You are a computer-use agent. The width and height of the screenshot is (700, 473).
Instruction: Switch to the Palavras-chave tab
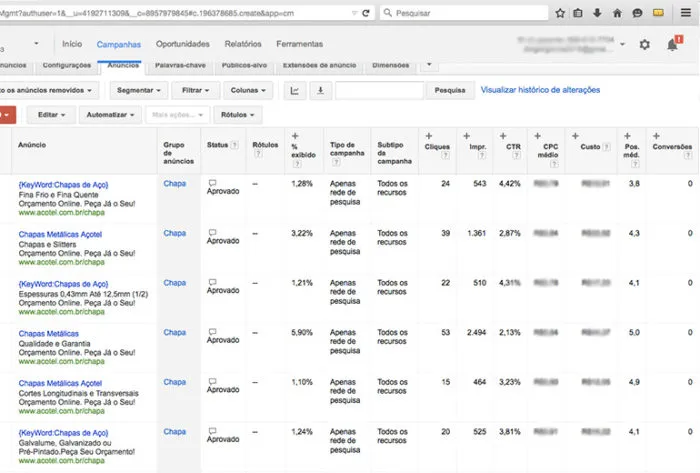pyautogui.click(x=180, y=66)
